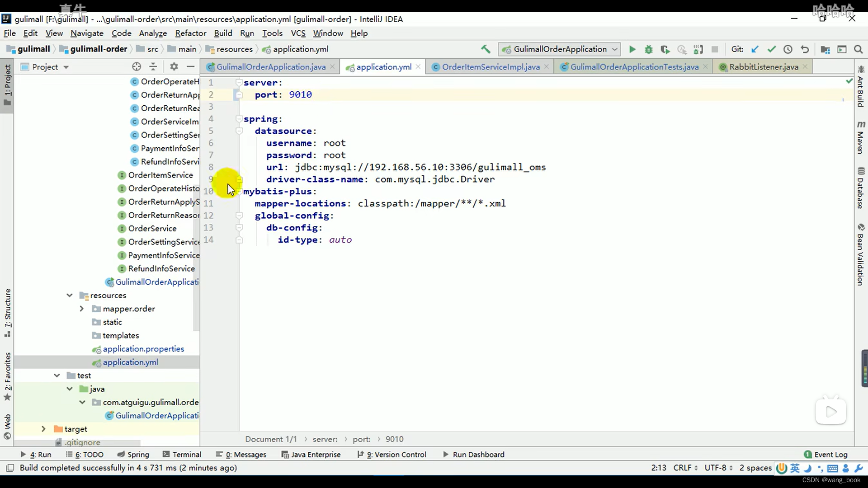The width and height of the screenshot is (868, 488).
Task: Open the 6: TODO tool window
Action: click(x=85, y=455)
